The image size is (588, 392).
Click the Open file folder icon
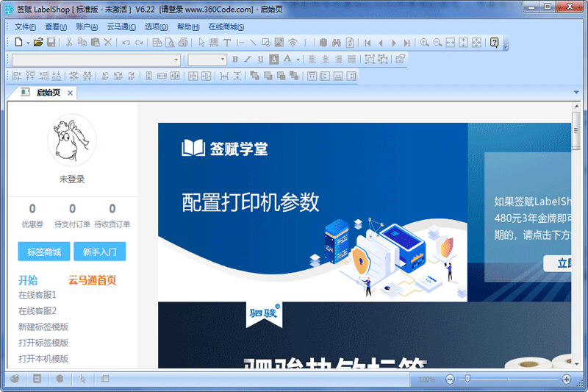(x=38, y=43)
